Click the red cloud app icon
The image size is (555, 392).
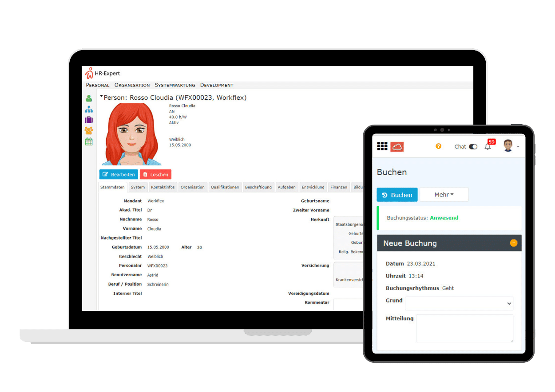[398, 146]
